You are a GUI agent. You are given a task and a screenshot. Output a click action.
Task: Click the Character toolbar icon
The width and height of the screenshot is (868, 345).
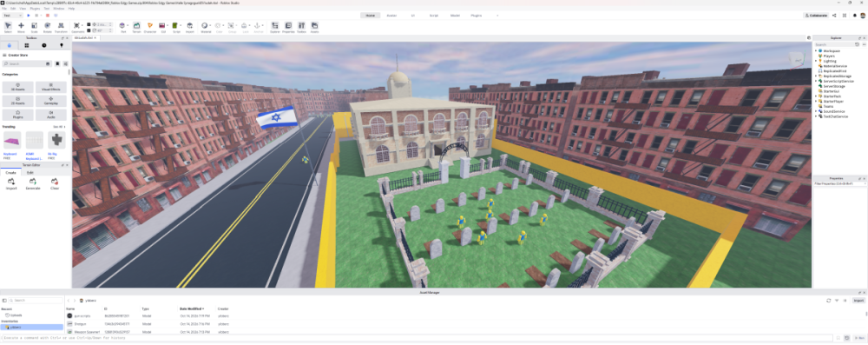pyautogui.click(x=150, y=27)
